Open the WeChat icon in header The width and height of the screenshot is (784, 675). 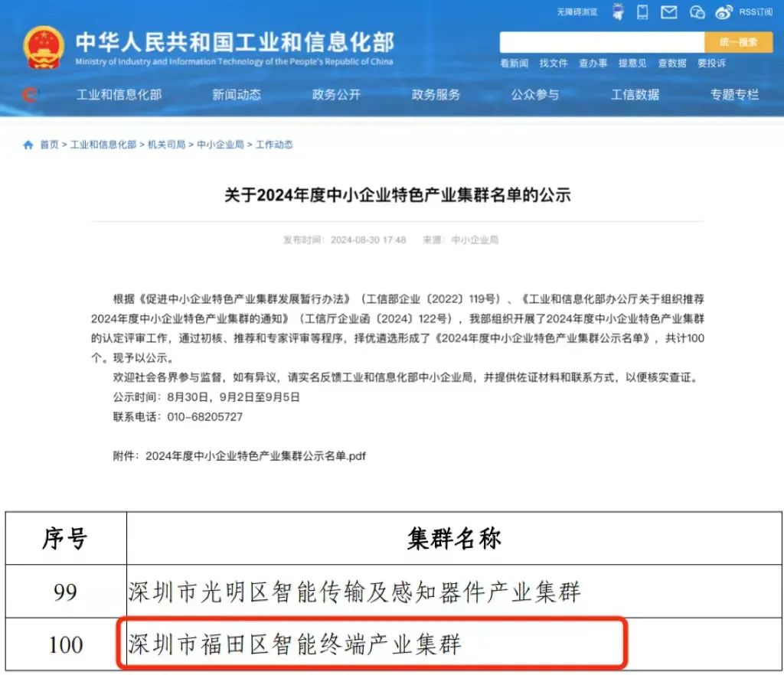697,12
